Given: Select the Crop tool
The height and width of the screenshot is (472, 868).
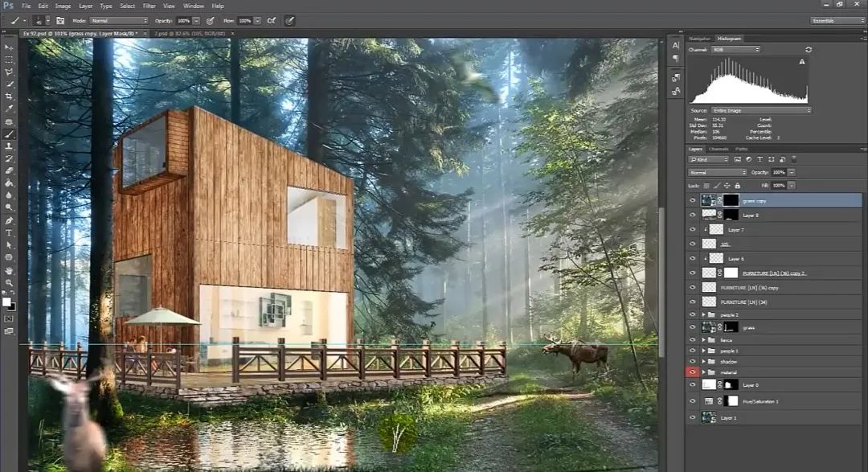Looking at the screenshot, I should click(10, 96).
